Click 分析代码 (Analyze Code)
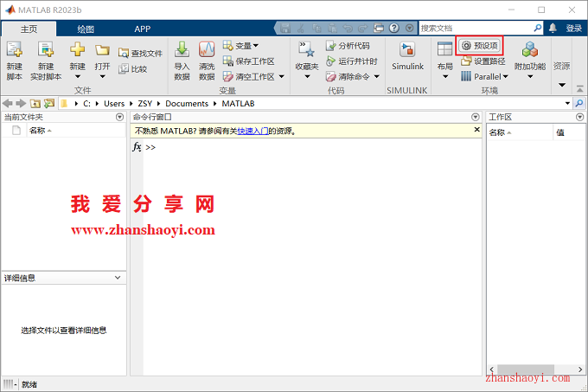This screenshot has width=588, height=392. click(x=348, y=46)
